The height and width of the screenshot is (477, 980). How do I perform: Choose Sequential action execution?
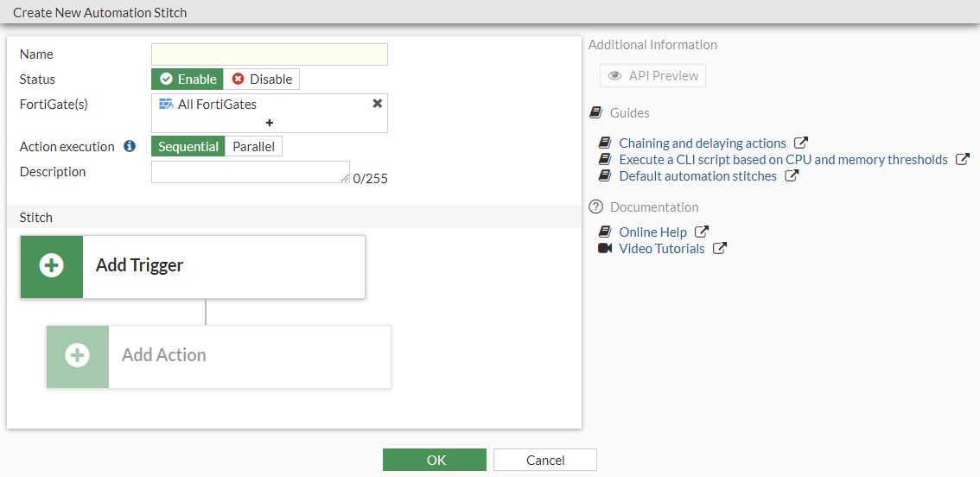pos(188,147)
